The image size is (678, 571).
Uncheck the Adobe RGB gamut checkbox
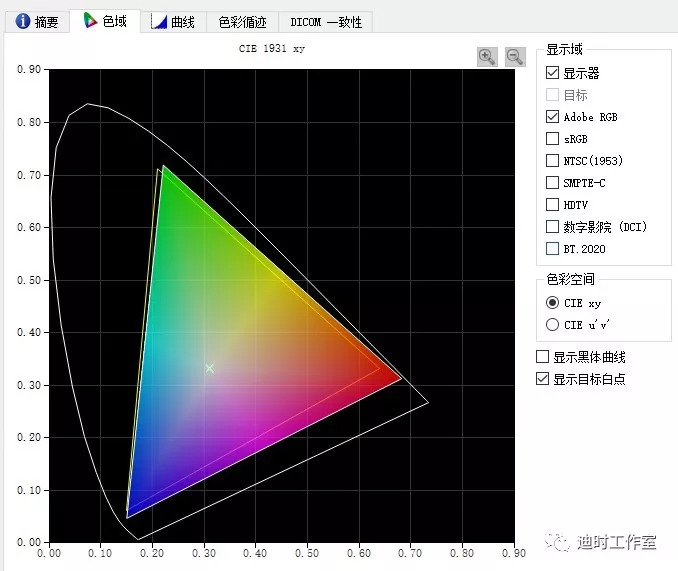pos(552,116)
